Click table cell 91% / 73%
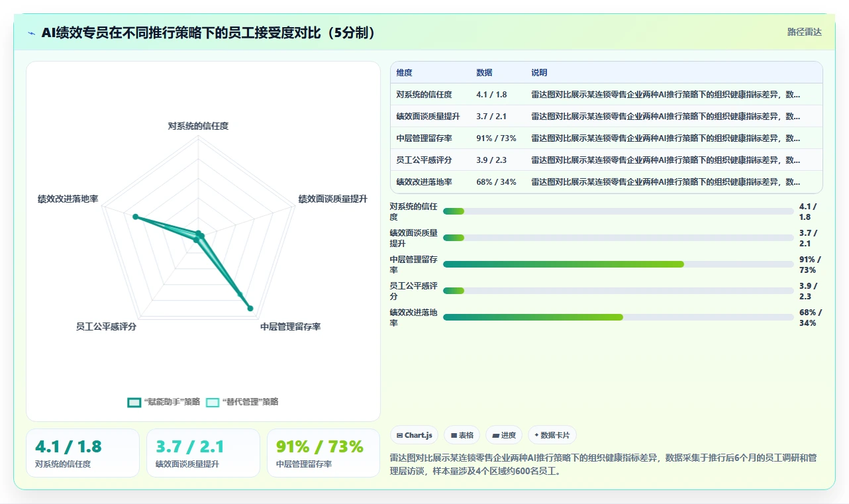This screenshot has width=849, height=504. pyautogui.click(x=496, y=138)
